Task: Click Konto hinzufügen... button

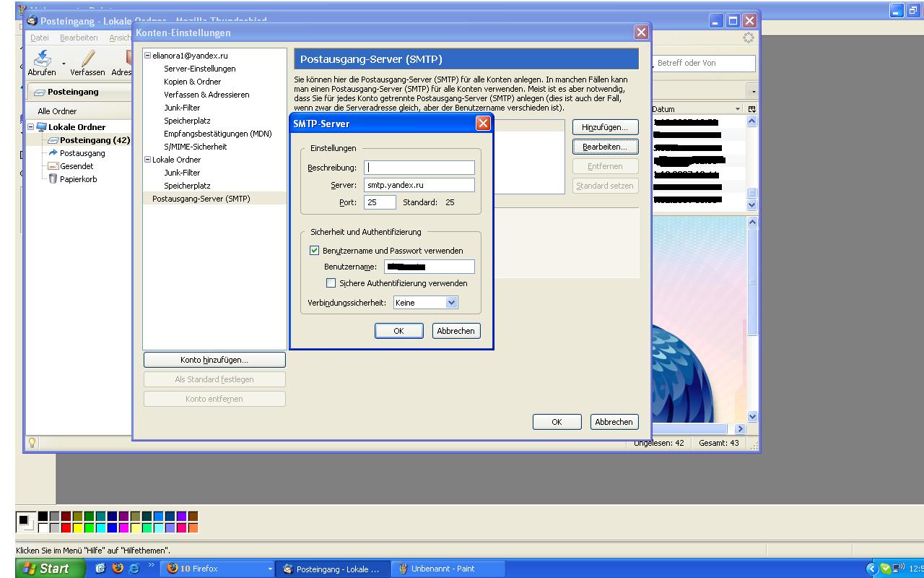Action: pyautogui.click(x=214, y=360)
